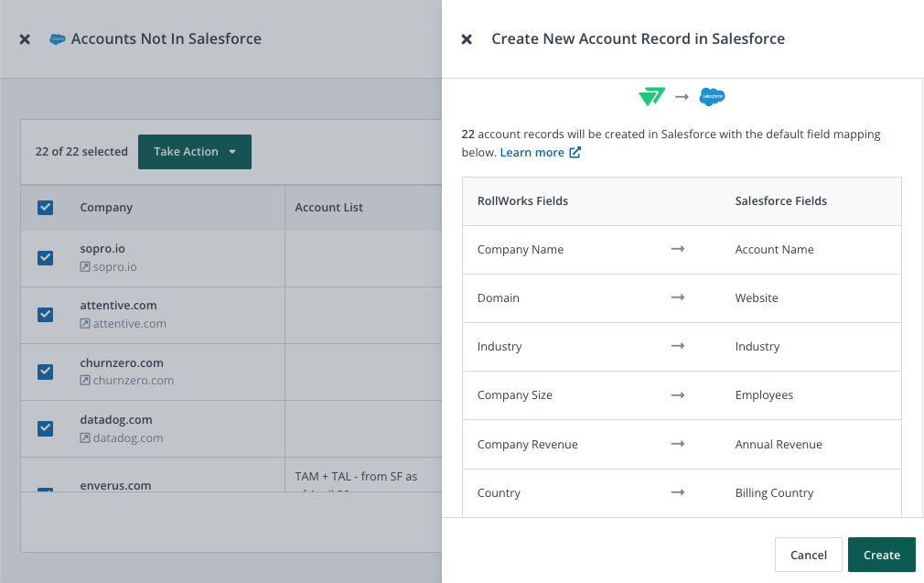The image size is (924, 583).
Task: Uncheck the churnzero.com row checkbox
Action: pos(46,372)
